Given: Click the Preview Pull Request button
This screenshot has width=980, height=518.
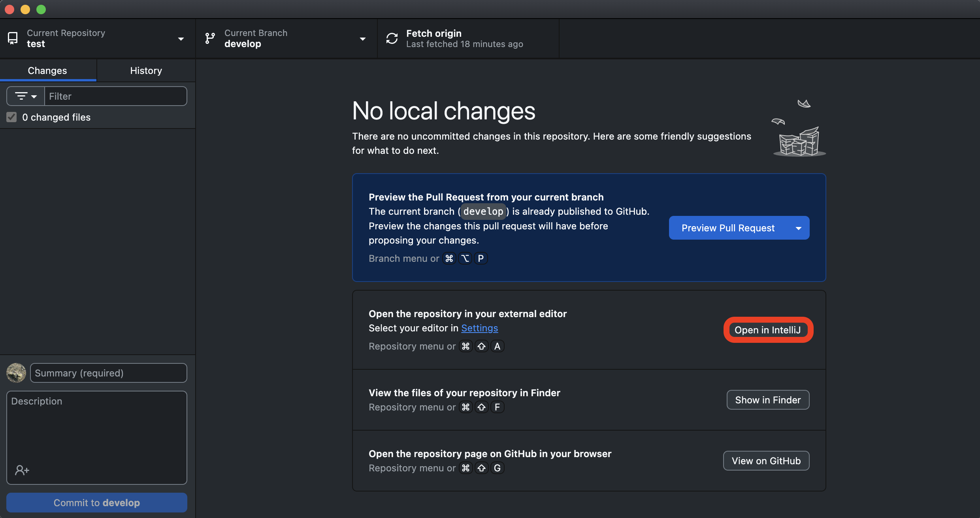Looking at the screenshot, I should click(x=728, y=228).
